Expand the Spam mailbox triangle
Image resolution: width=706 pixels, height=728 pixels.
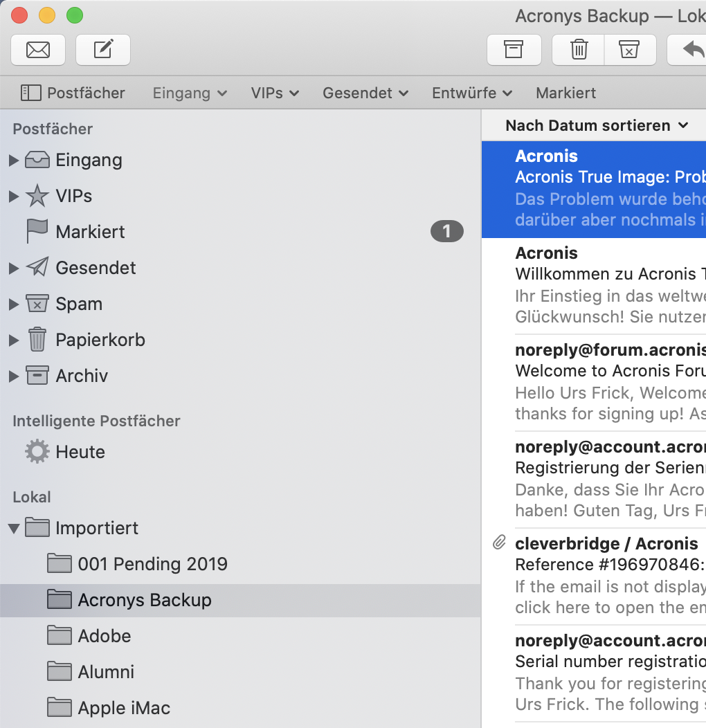(x=14, y=304)
